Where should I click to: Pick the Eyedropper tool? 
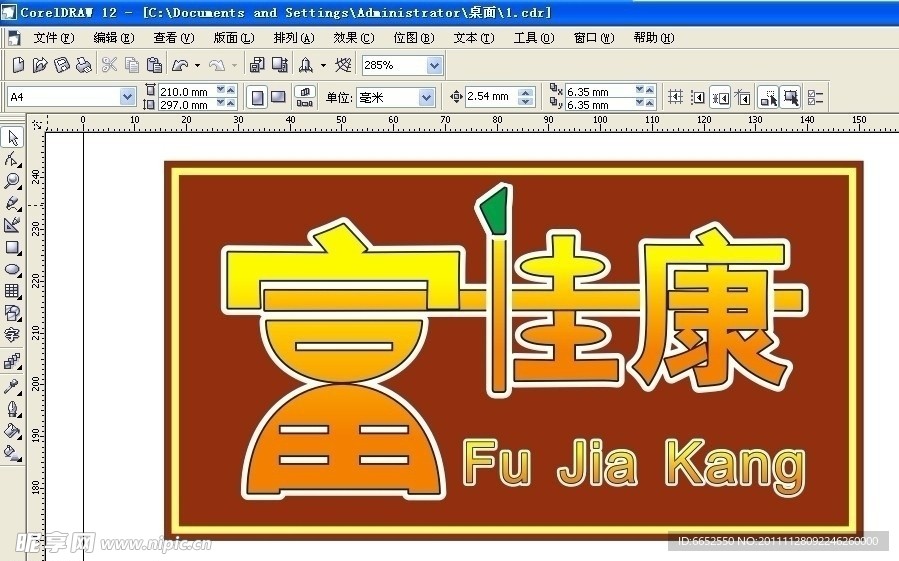click(x=12, y=386)
